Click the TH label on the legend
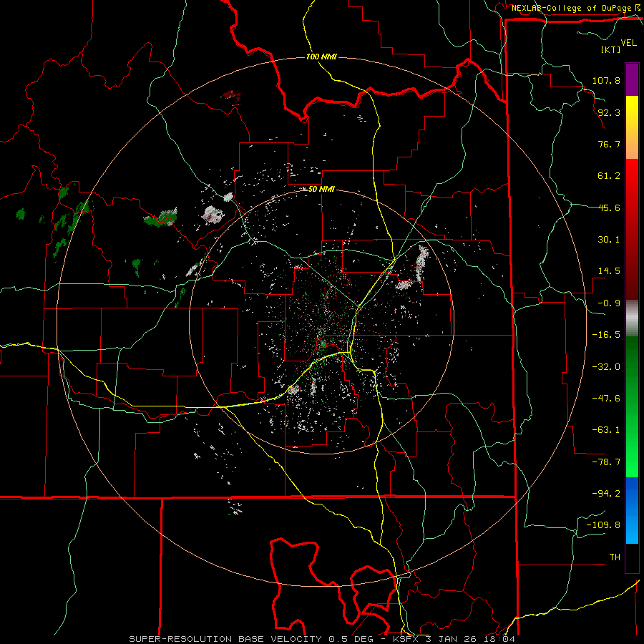The height and width of the screenshot is (644, 644). coord(615,557)
